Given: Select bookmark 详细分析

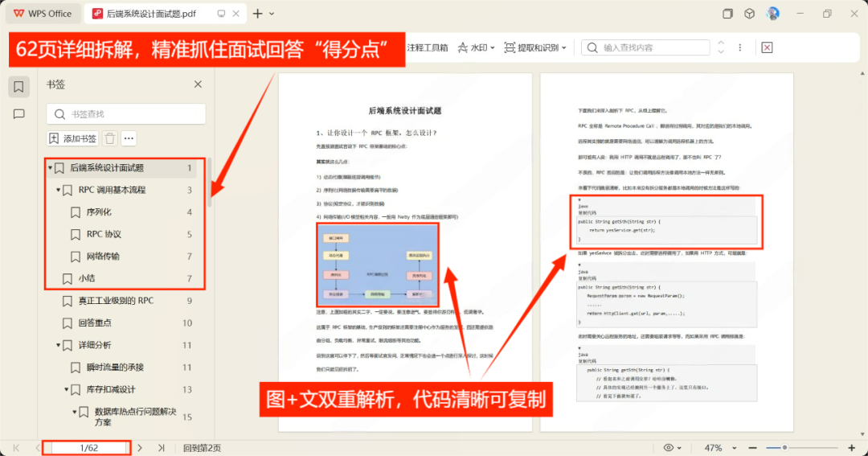Looking at the screenshot, I should pyautogui.click(x=95, y=345).
